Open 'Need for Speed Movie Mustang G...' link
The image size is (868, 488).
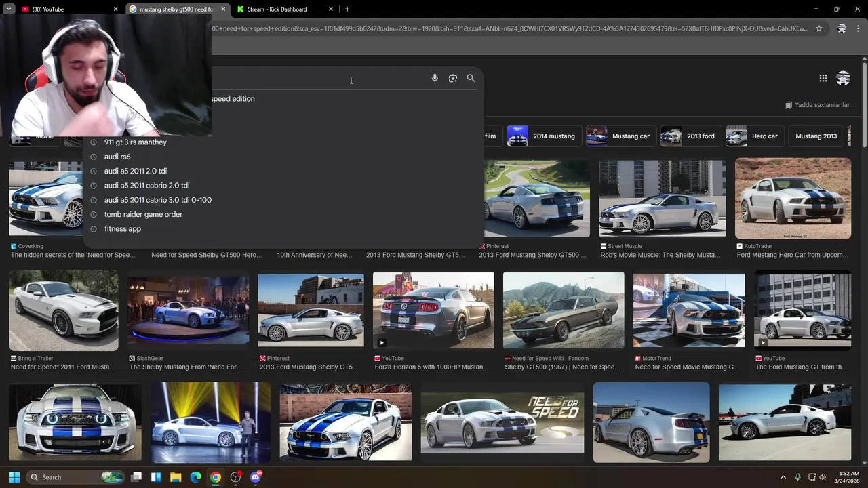point(687,367)
